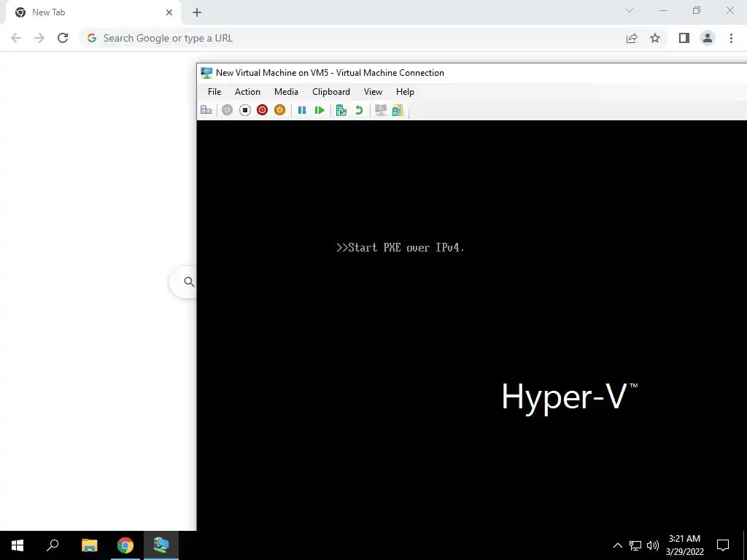This screenshot has height=560, width=747.
Task: Click the share this page icon
Action: coord(632,38)
